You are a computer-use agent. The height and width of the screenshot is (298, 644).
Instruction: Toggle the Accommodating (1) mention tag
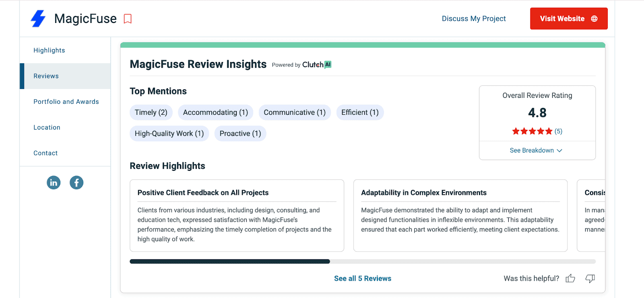[x=215, y=113]
